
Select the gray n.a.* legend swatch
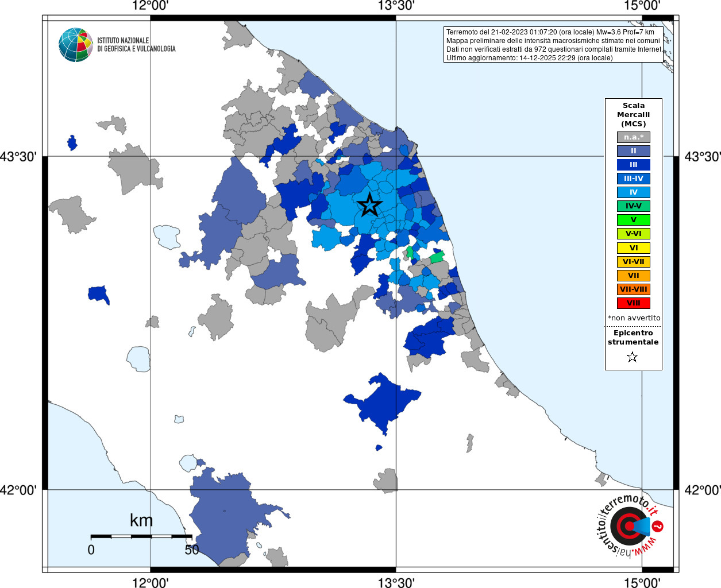click(x=634, y=137)
